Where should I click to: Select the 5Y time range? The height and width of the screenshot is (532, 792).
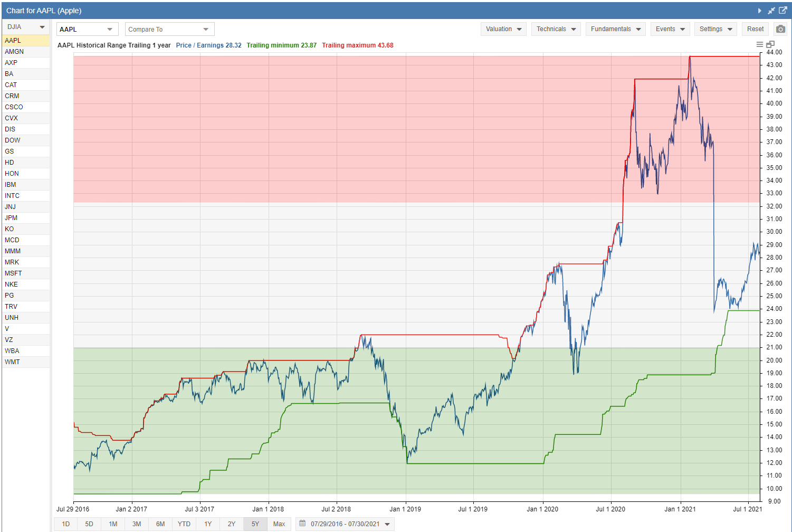pyautogui.click(x=255, y=524)
